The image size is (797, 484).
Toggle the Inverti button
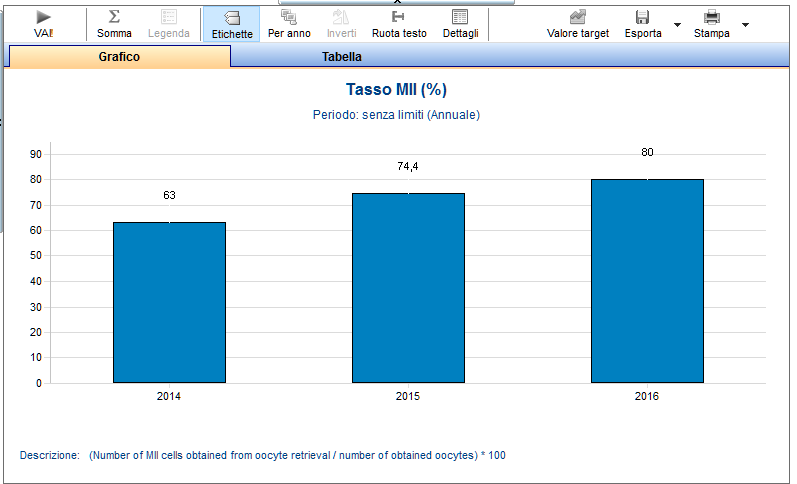341,24
